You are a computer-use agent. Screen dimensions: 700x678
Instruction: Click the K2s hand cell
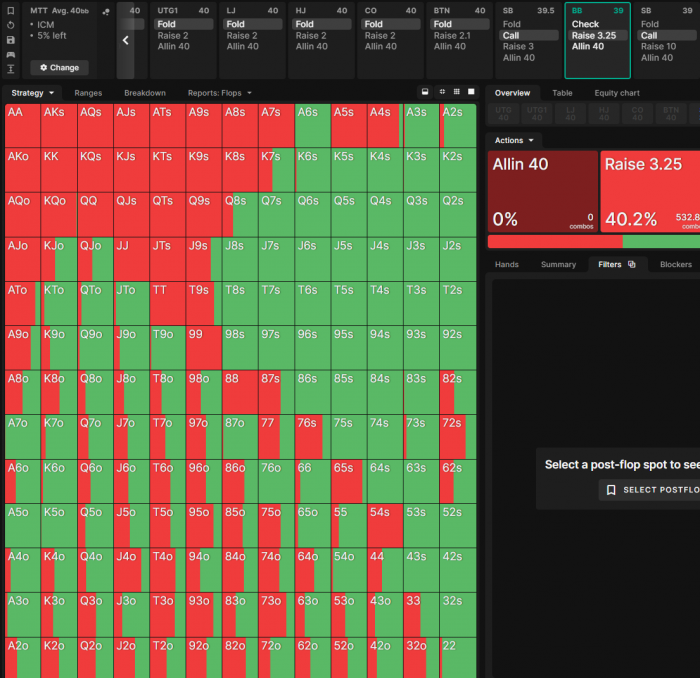tap(458, 170)
